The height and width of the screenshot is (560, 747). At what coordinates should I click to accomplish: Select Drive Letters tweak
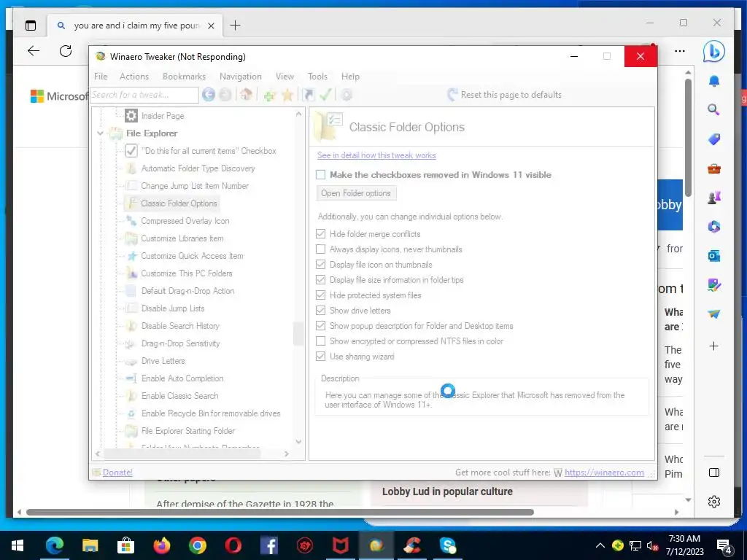tap(163, 361)
